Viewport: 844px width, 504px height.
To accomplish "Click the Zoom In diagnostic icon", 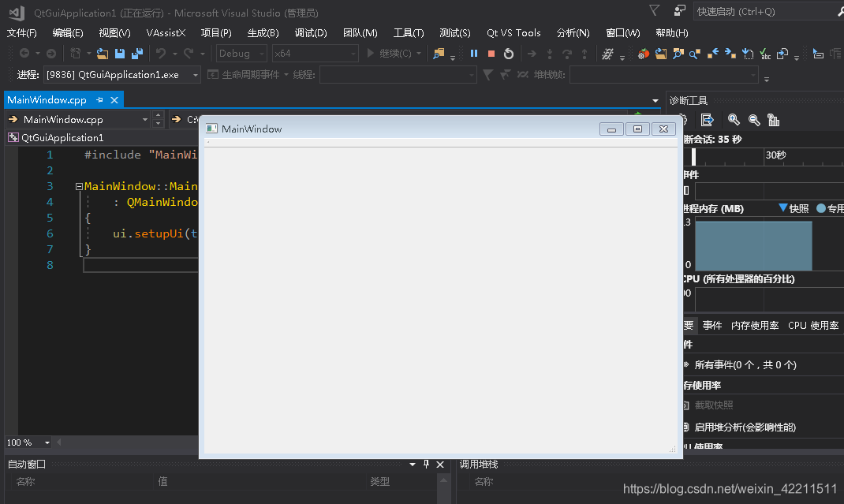I will [734, 120].
